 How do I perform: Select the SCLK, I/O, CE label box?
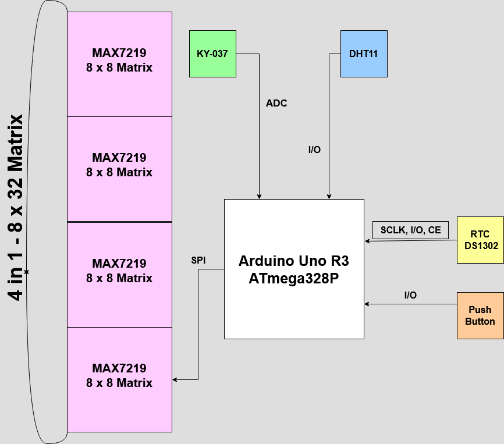[410, 230]
